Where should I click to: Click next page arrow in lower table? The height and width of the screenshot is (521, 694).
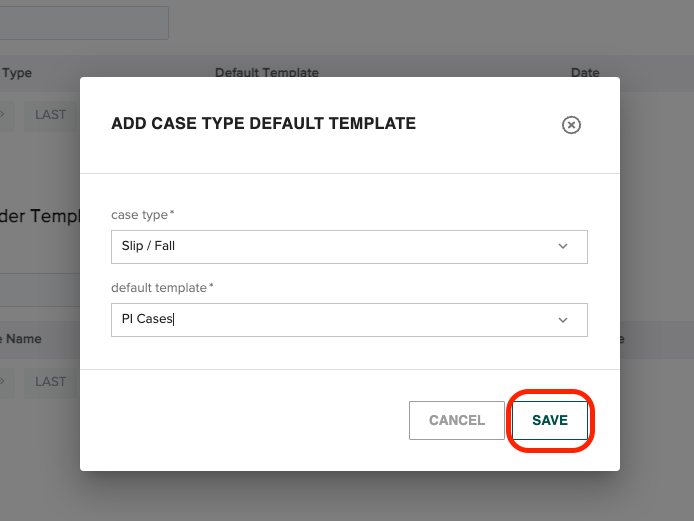coord(3,381)
